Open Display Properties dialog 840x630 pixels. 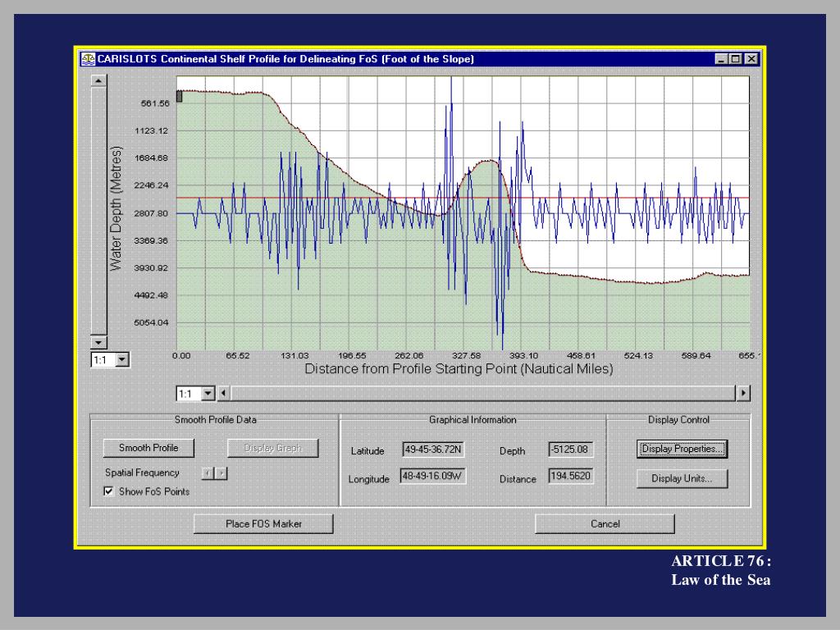[x=682, y=449]
